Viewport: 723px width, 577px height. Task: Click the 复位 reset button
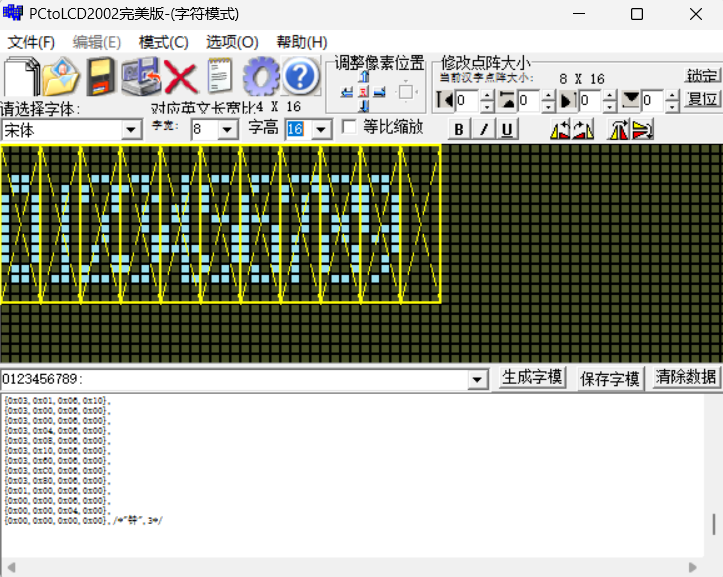coord(702,99)
